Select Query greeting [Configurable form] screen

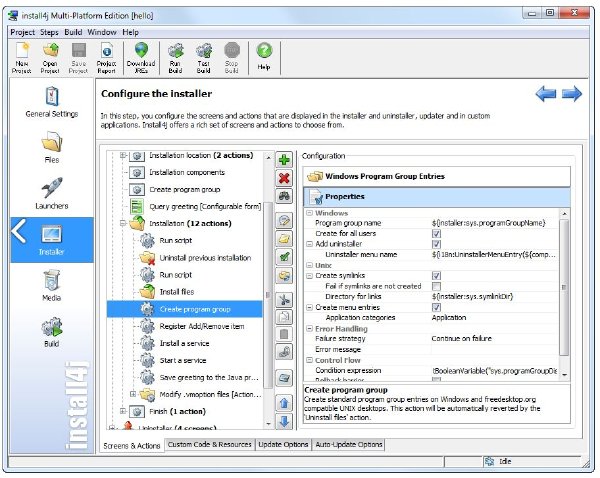205,207
